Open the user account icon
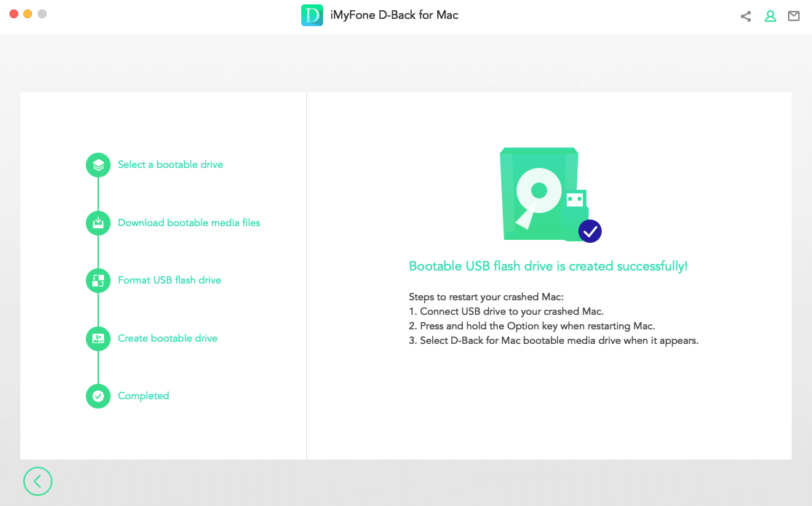This screenshot has width=812, height=506. tap(770, 16)
